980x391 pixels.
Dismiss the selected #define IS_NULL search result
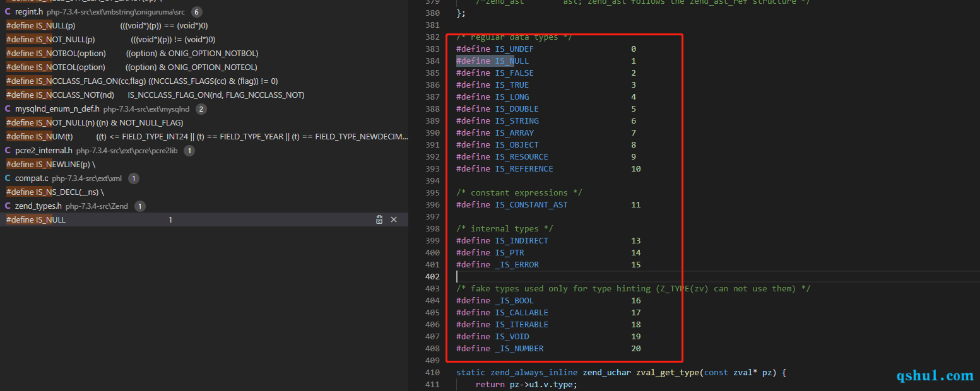[x=394, y=219]
